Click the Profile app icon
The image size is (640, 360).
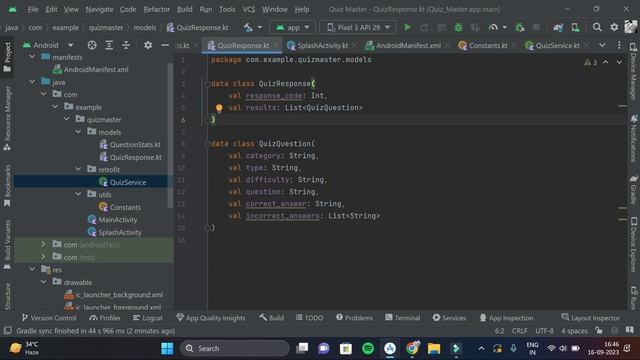[x=493, y=27]
